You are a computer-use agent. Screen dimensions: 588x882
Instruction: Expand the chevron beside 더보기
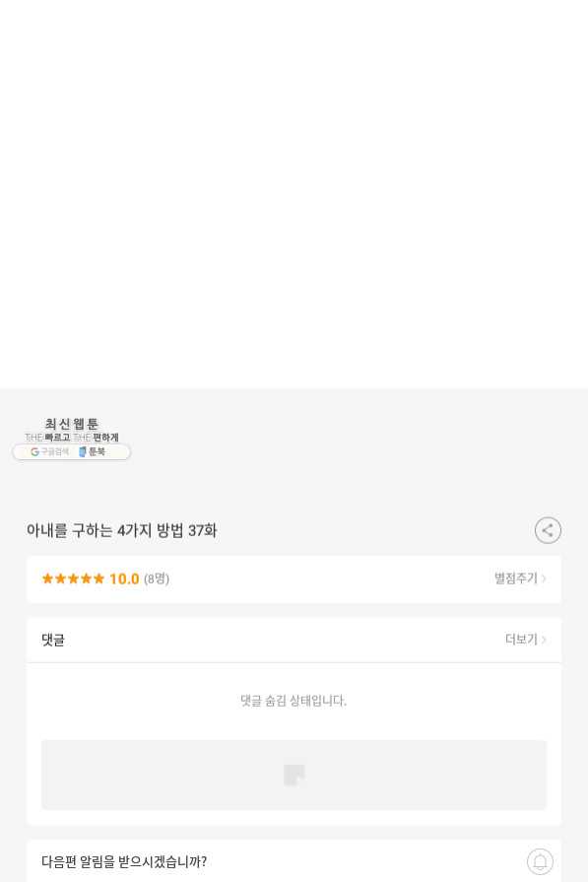tap(544, 640)
